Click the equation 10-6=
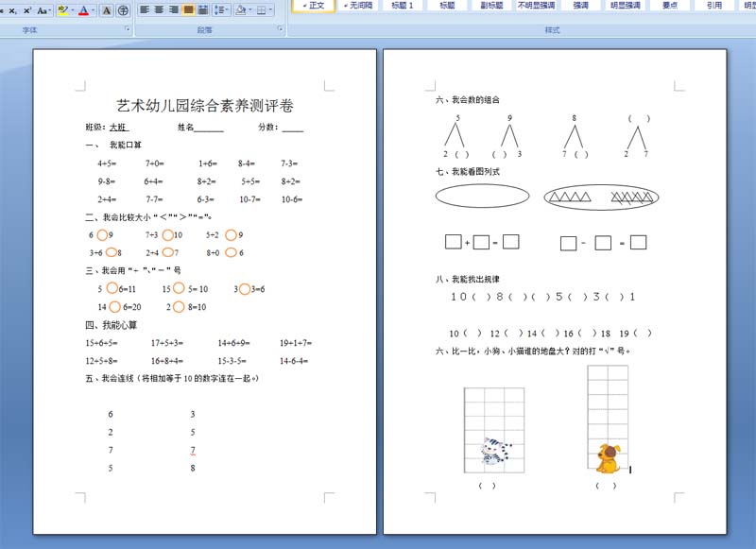Image resolution: width=756 pixels, height=549 pixels. [x=292, y=199]
